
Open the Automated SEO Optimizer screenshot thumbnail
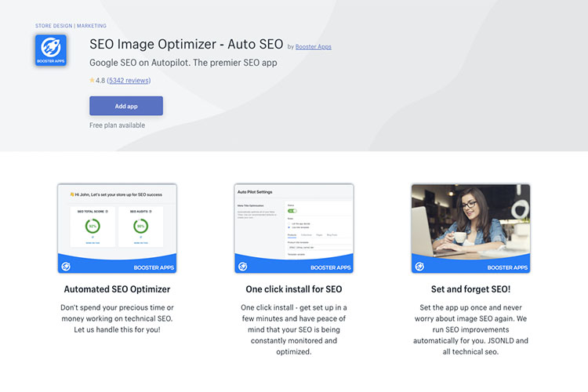click(117, 228)
